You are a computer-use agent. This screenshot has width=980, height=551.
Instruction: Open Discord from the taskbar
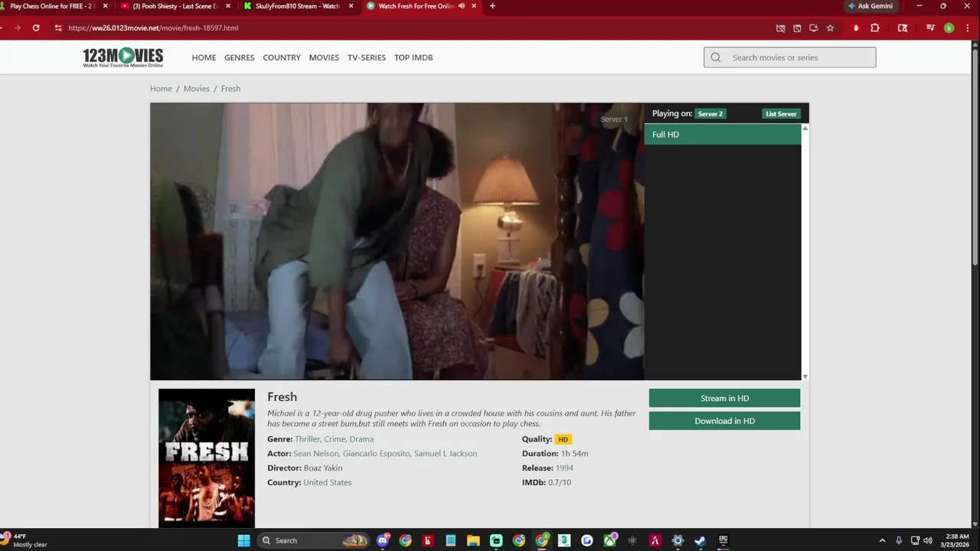pyautogui.click(x=383, y=540)
